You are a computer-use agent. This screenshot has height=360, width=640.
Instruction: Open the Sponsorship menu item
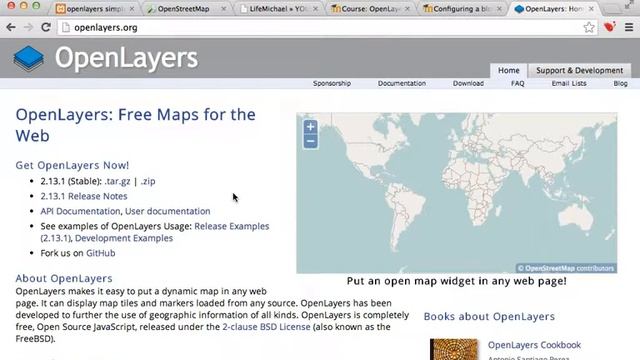tap(332, 83)
